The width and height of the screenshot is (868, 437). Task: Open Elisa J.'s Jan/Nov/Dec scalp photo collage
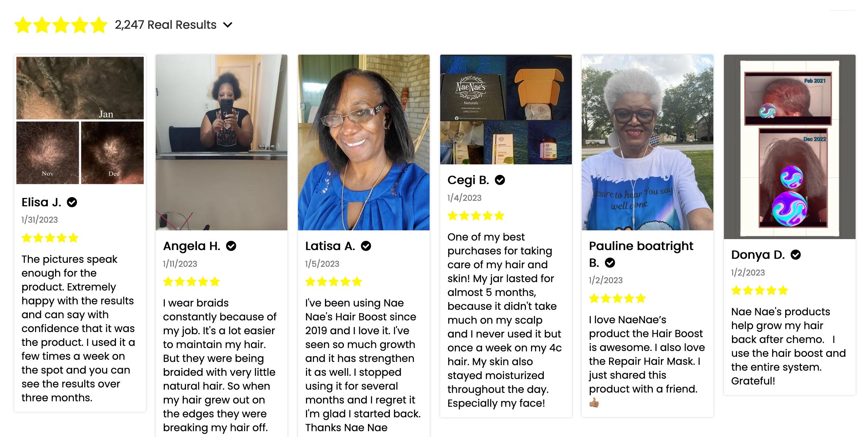pyautogui.click(x=80, y=120)
